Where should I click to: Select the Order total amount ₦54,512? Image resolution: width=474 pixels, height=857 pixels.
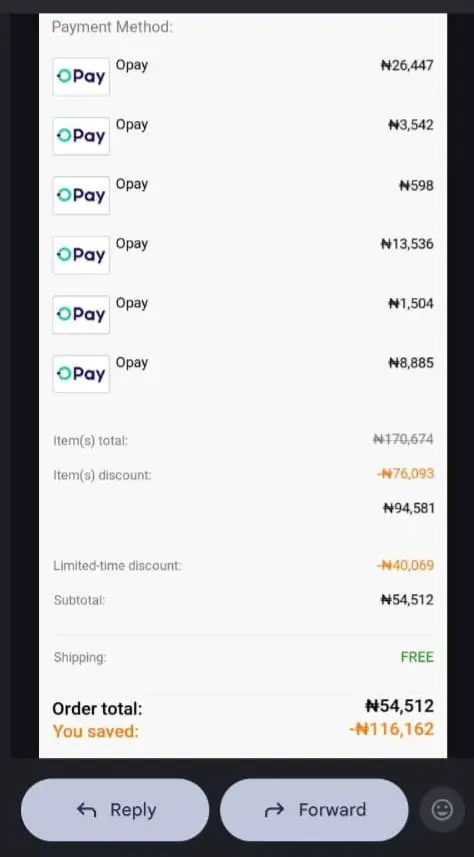[x=400, y=706]
